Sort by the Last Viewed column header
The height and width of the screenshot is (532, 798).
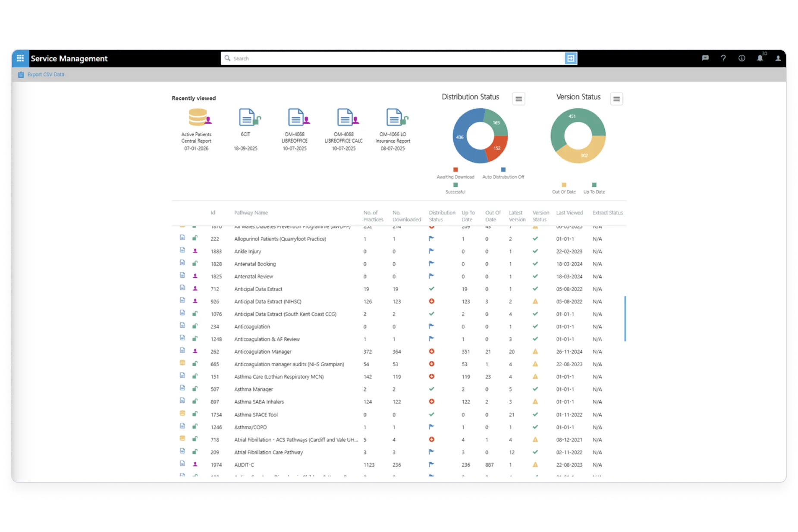coord(569,213)
